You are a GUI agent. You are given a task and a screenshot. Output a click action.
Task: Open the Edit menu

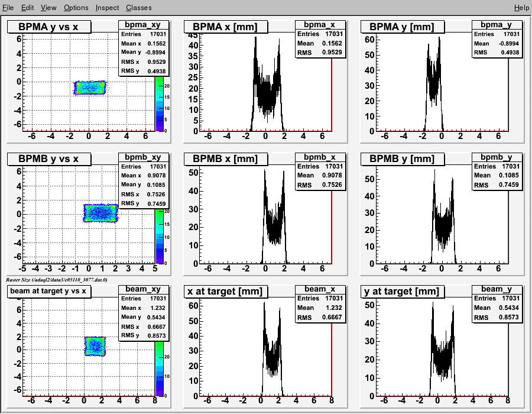click(27, 8)
